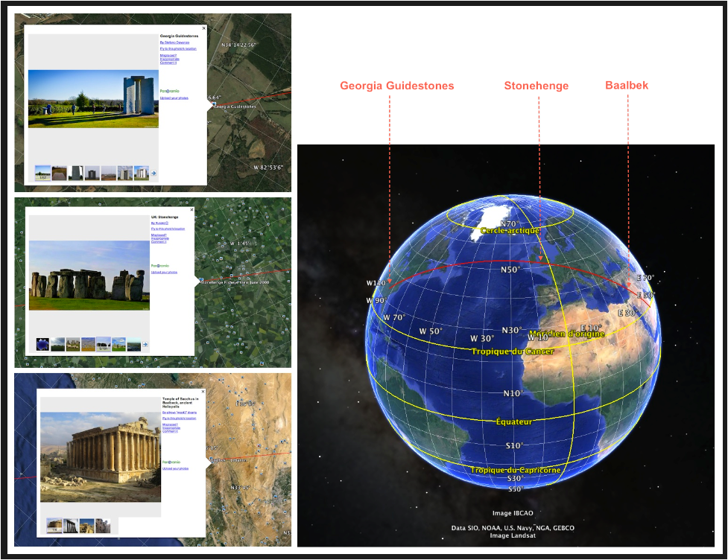Click the large Stonehenge photo
Screen dimensions: 728x560
(x=89, y=276)
